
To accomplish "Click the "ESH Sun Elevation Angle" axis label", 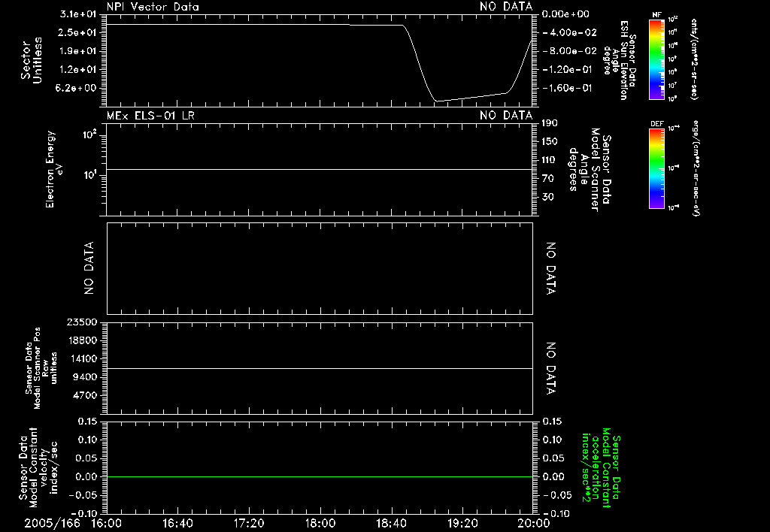I will (x=620, y=60).
